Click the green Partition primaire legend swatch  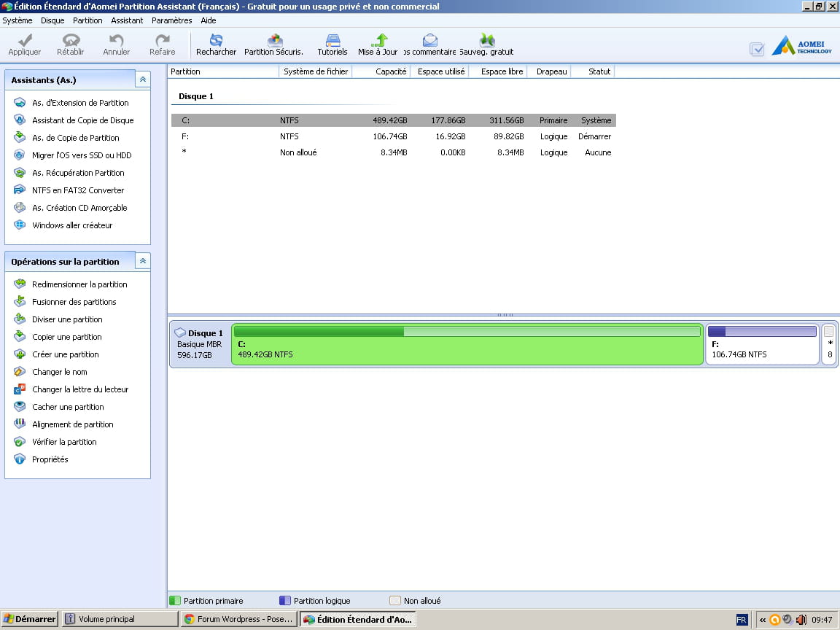[175, 601]
